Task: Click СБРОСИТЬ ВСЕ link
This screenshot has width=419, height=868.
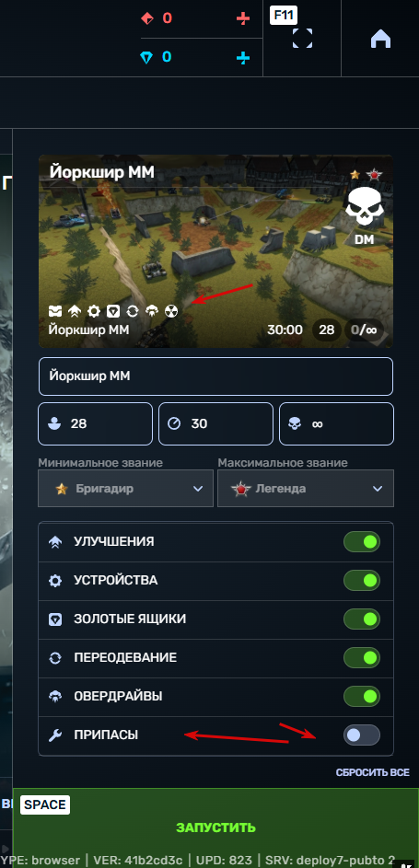Action: [x=373, y=772]
